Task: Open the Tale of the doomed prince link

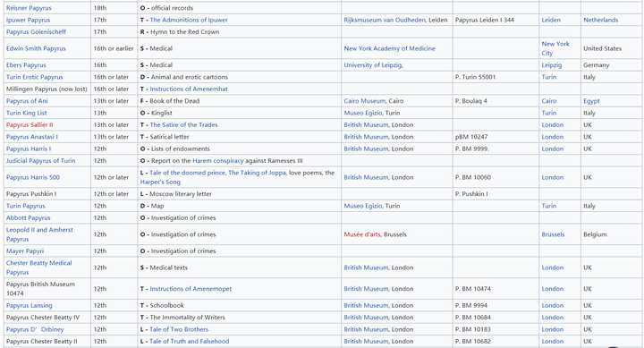Action: coord(187,173)
